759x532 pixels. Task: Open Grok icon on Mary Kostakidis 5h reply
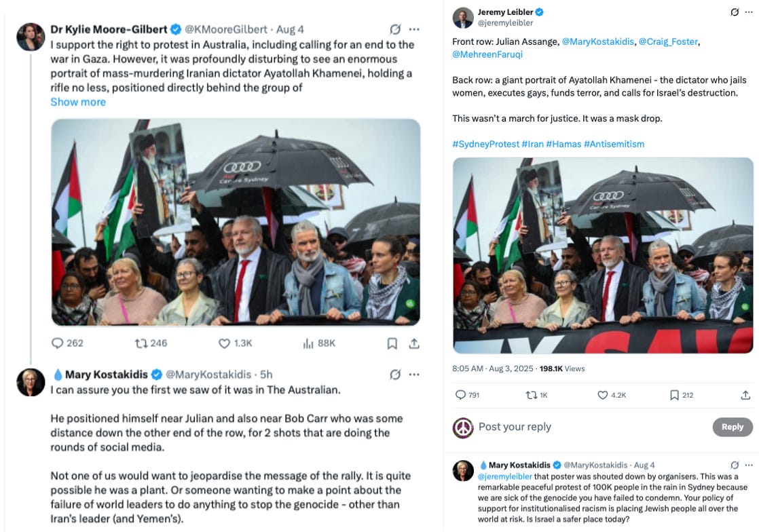coord(395,375)
